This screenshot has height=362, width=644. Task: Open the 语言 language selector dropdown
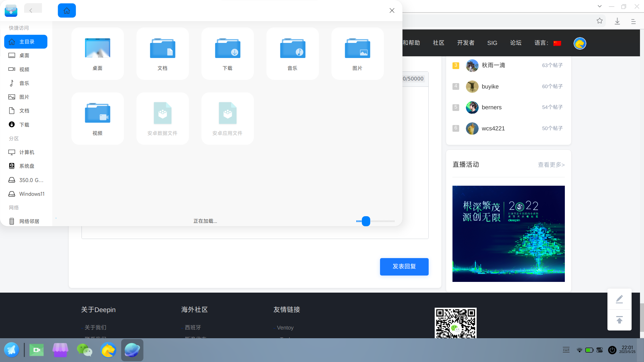549,43
